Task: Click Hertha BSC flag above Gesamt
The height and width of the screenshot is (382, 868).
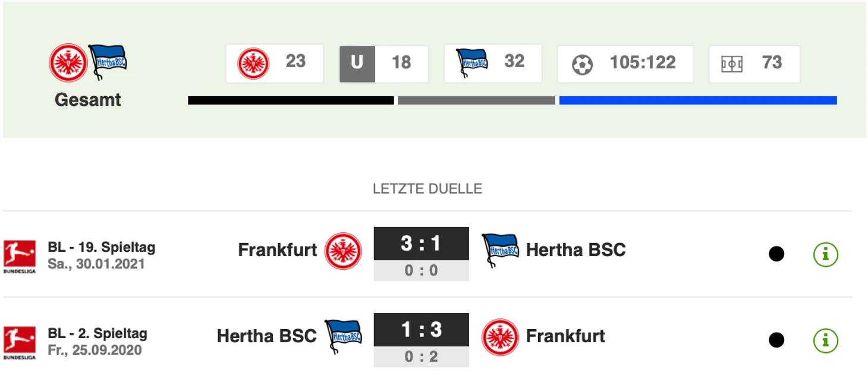Action: point(108,62)
